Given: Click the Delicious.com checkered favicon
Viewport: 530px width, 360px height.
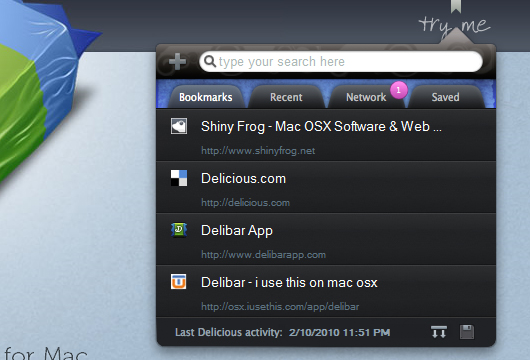Looking at the screenshot, I should pyautogui.click(x=179, y=178).
